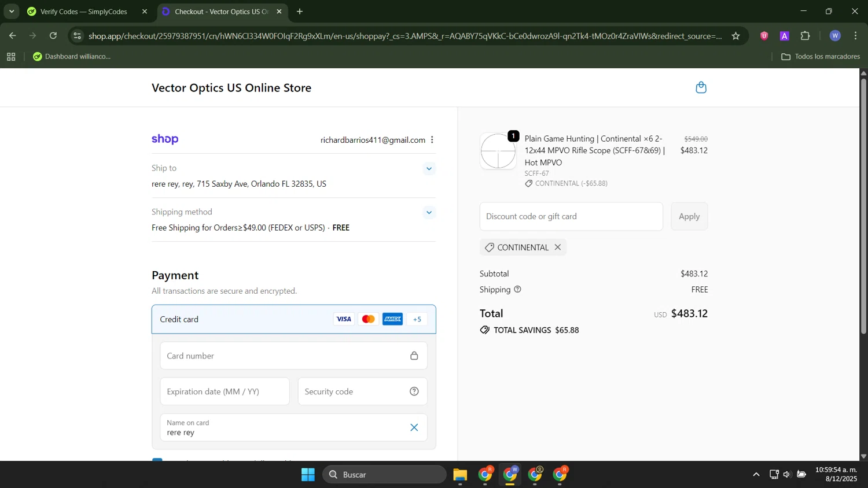Click the Mastercard logo
This screenshot has height=488, width=868.
point(368,319)
